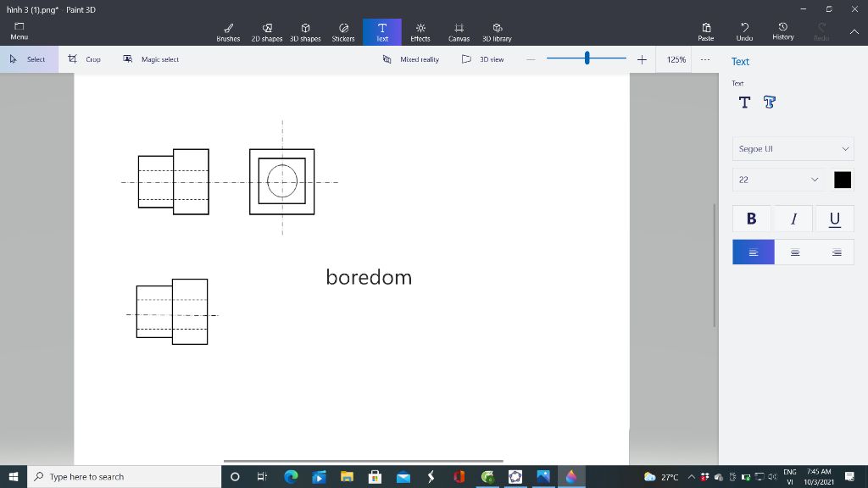Click the zoom slider handle
The width and height of the screenshot is (868, 488).
coord(587,58)
